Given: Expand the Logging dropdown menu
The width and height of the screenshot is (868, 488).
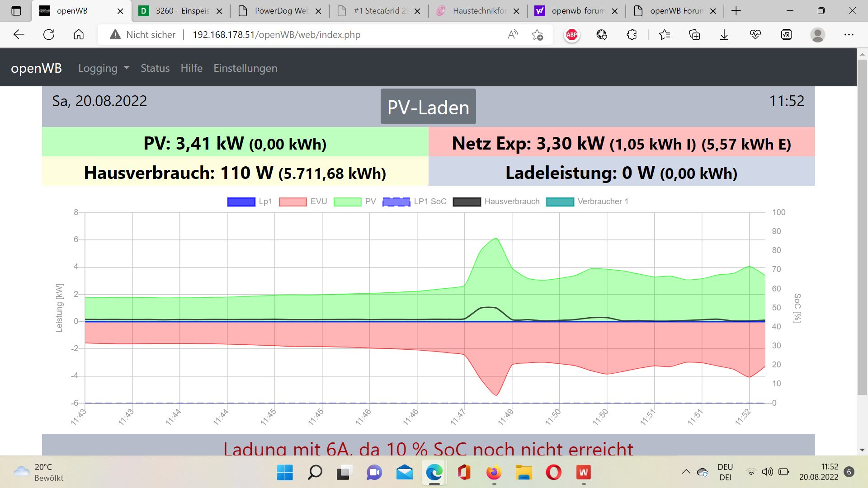Looking at the screenshot, I should (104, 68).
